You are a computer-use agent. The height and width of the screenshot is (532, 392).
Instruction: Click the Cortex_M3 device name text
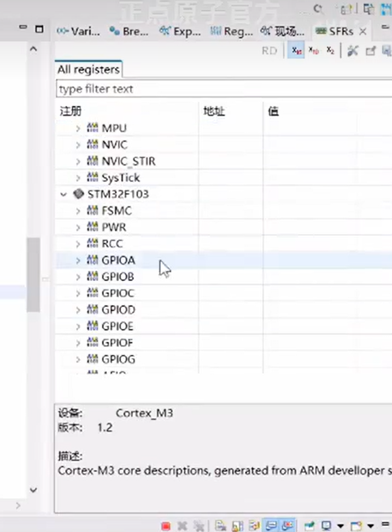click(144, 413)
